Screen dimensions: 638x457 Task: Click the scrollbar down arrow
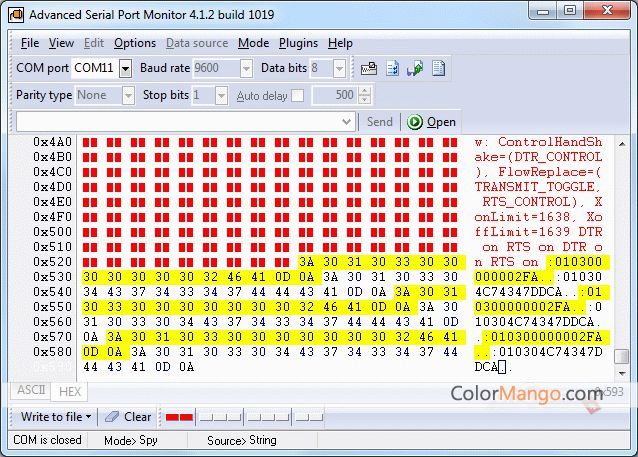(x=622, y=373)
